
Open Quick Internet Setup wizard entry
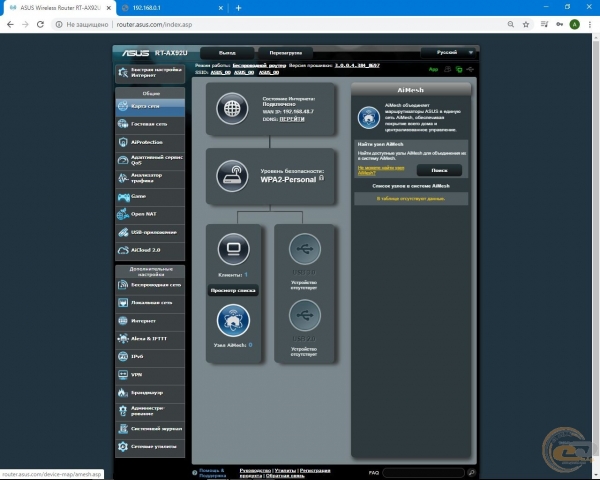coord(150,73)
